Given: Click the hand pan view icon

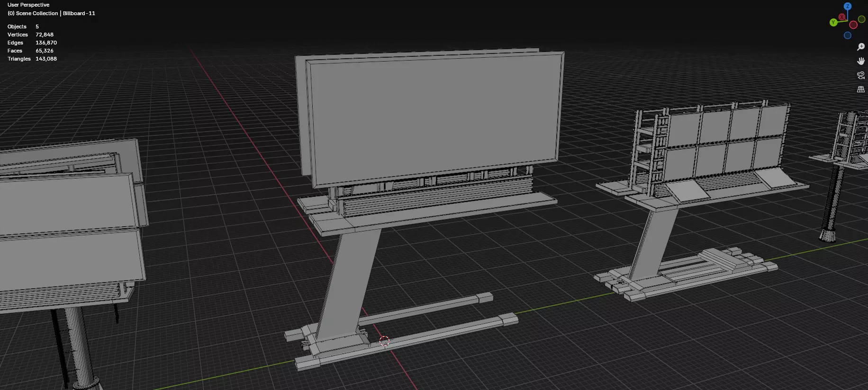Looking at the screenshot, I should (x=861, y=61).
